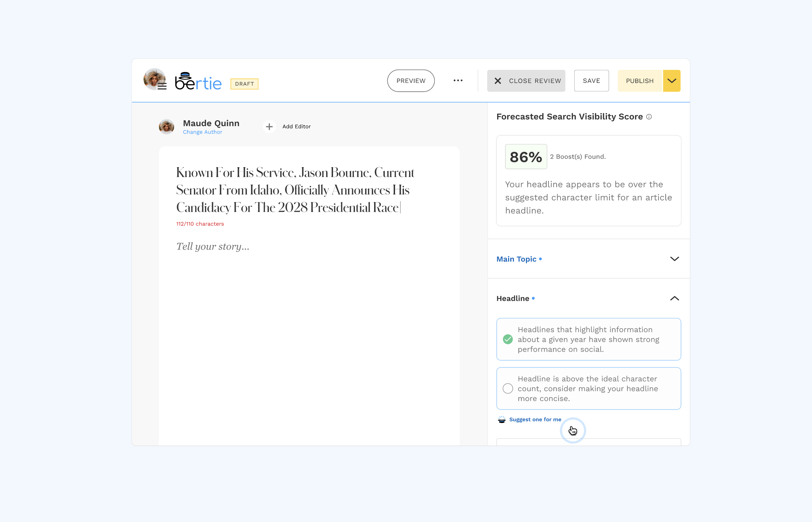
Task: Click the Main Topic heading
Action: coord(516,259)
